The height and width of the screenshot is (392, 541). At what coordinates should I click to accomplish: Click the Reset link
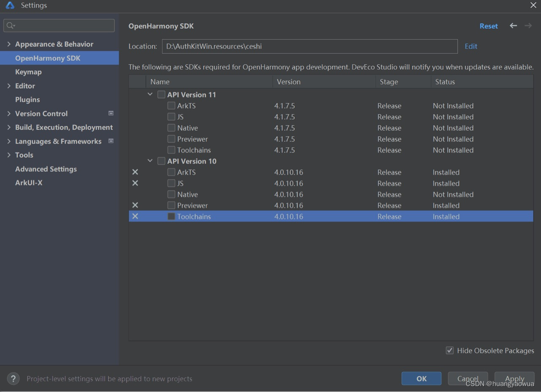pos(489,26)
